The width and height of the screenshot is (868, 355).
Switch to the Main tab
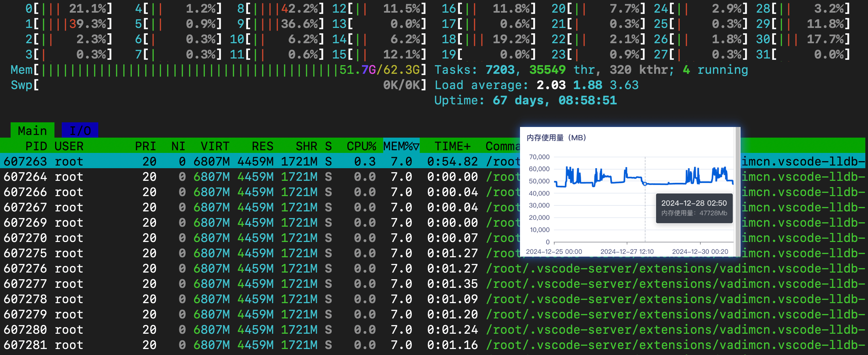[32, 131]
